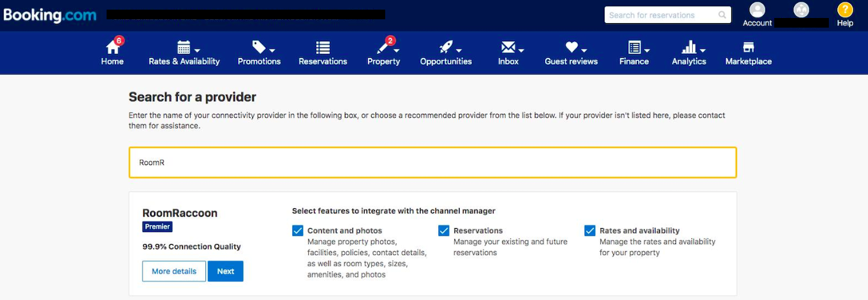Click the Finance document icon
The image size is (868, 300).
tap(634, 47)
